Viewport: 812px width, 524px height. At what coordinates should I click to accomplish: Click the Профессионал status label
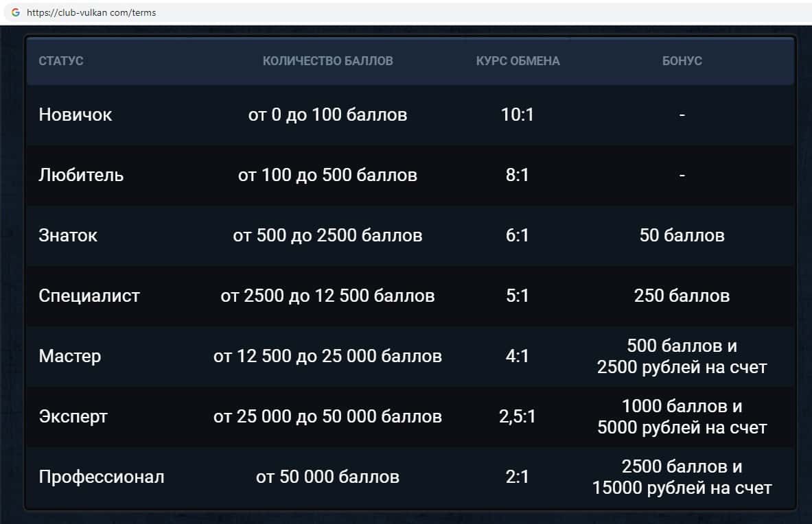[102, 477]
